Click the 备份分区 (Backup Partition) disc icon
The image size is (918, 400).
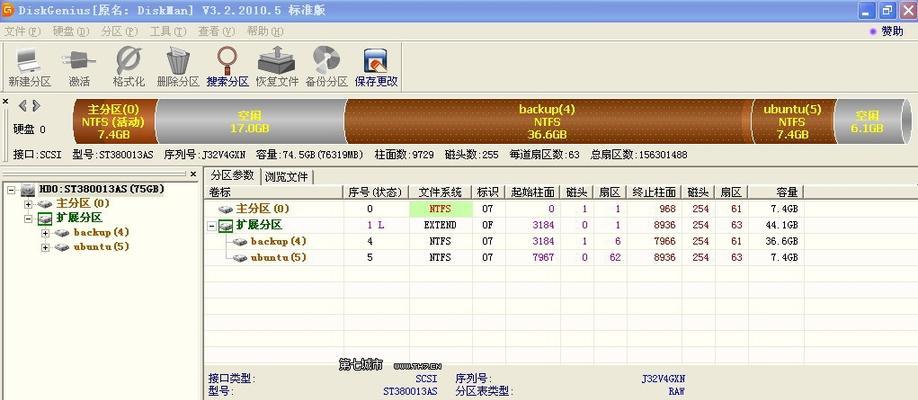326,67
